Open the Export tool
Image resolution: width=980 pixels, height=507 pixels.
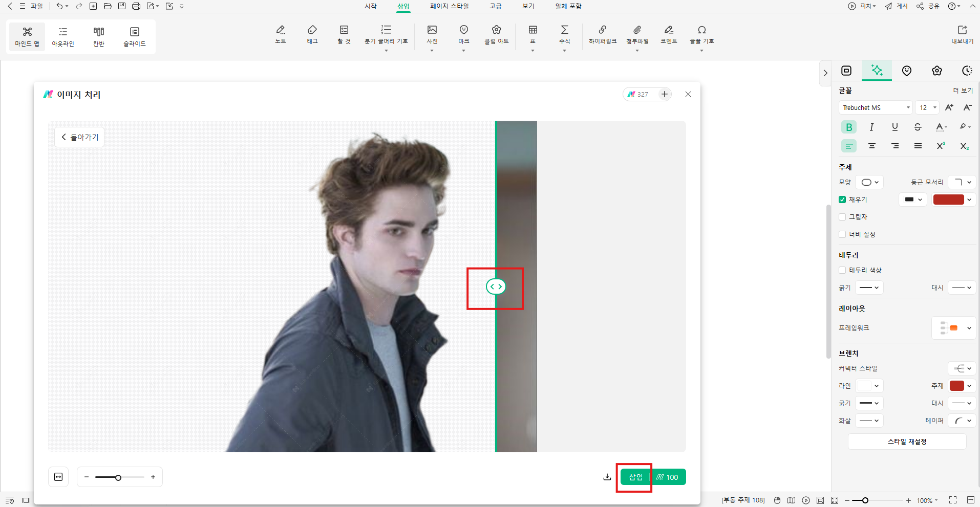coord(962,34)
